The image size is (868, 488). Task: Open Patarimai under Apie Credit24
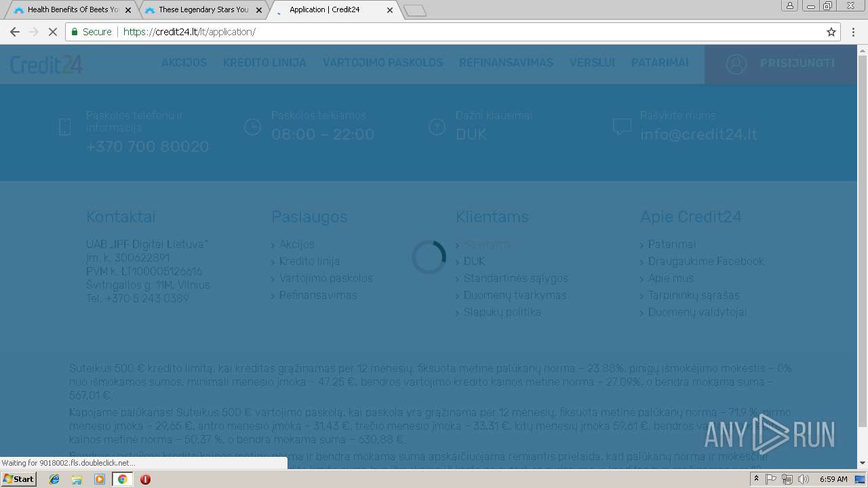click(x=671, y=245)
